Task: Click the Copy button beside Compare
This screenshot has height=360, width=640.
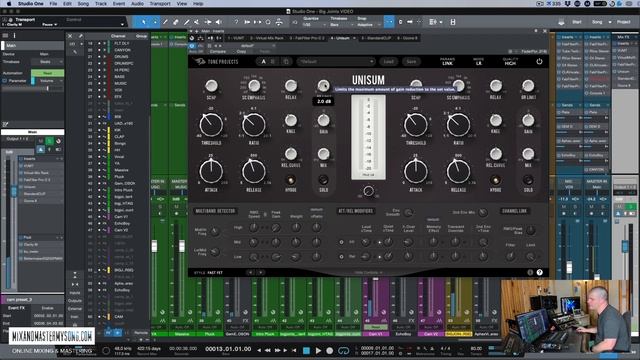Action: (x=241, y=52)
